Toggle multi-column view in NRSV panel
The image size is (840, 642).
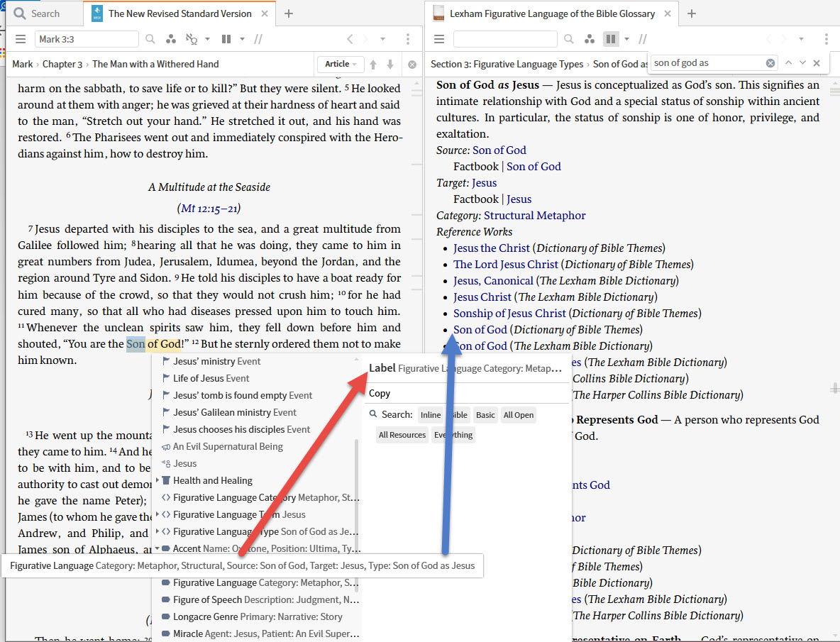[x=226, y=39]
